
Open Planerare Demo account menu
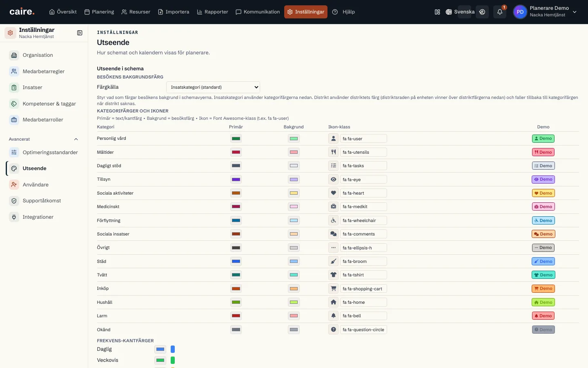pyautogui.click(x=546, y=12)
